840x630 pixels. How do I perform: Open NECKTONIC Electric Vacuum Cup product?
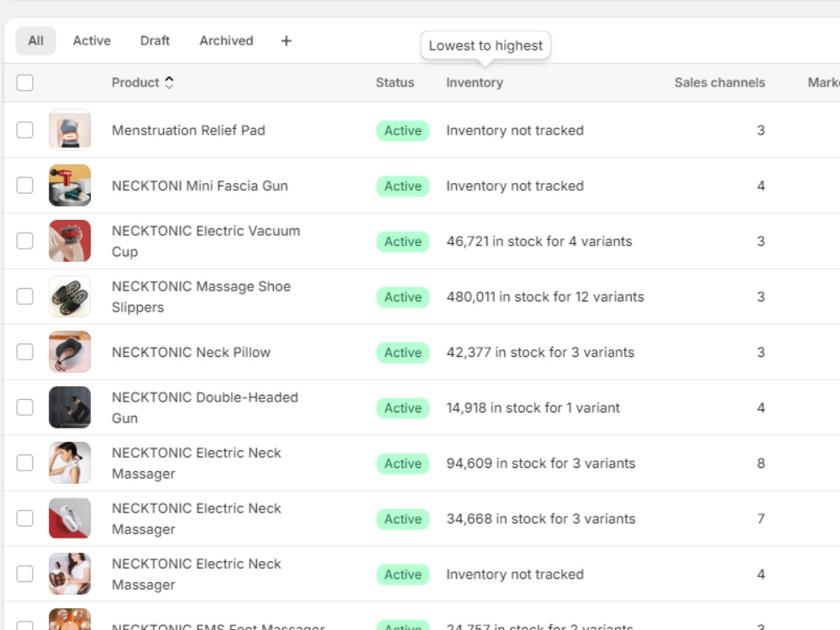click(206, 241)
